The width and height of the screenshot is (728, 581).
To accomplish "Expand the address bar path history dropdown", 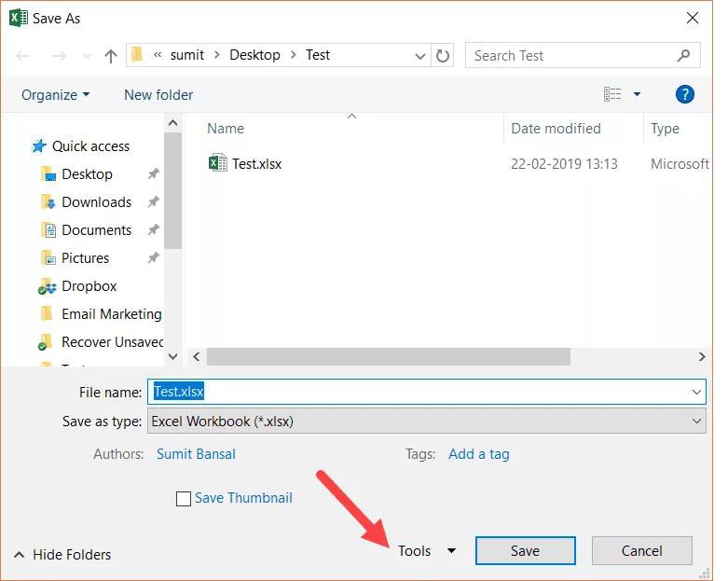I will pos(419,56).
